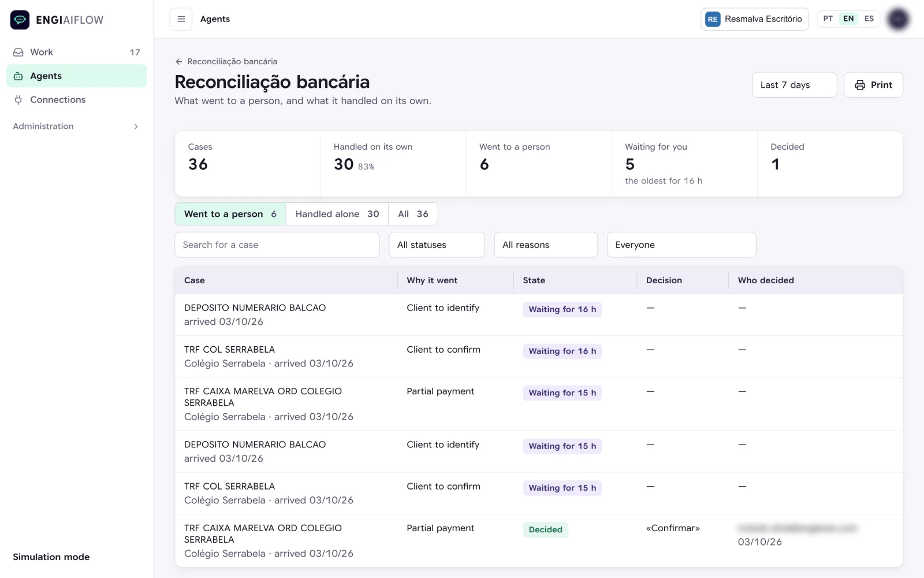Select the Agents robot icon
Image resolution: width=924 pixels, height=578 pixels.
(x=18, y=76)
